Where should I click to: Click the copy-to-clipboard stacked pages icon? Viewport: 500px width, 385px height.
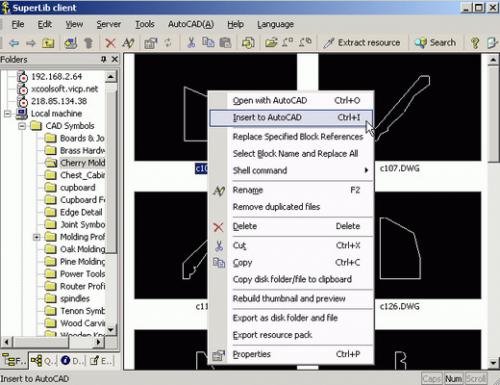coord(248,43)
